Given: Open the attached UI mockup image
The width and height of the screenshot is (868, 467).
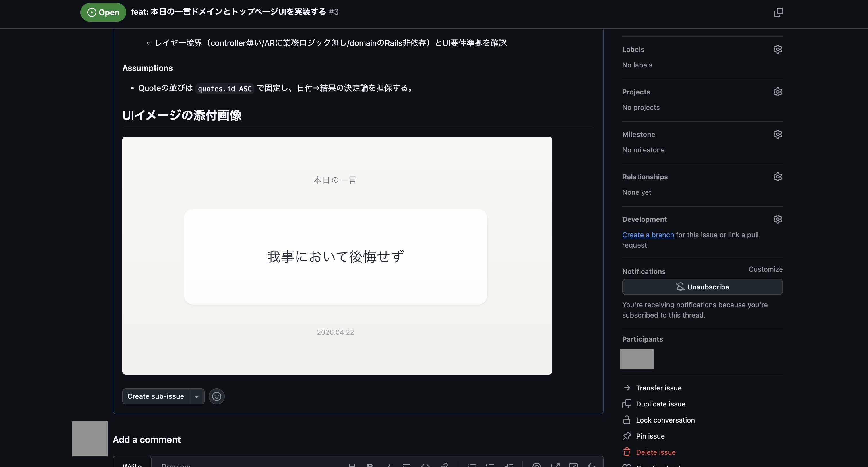Looking at the screenshot, I should [337, 255].
